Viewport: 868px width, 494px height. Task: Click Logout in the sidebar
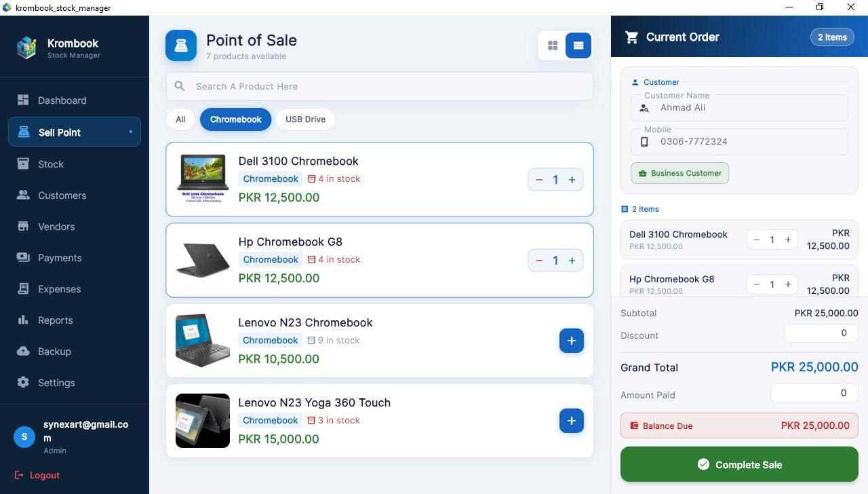[x=44, y=475]
